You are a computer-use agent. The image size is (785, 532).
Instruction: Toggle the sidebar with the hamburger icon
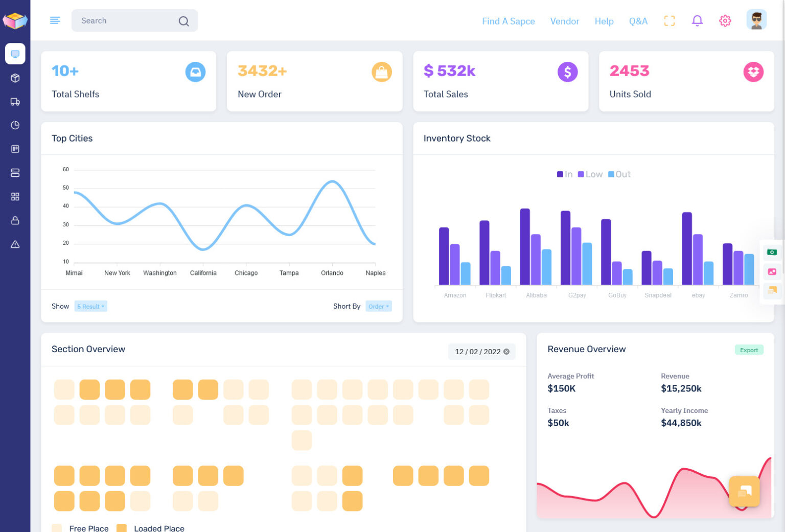click(x=55, y=20)
